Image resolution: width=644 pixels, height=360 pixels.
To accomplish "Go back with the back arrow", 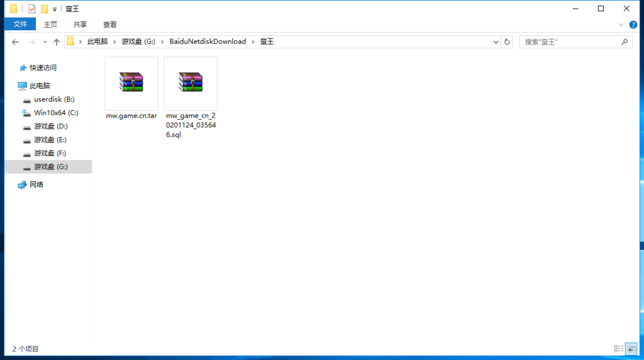I will 15,42.
